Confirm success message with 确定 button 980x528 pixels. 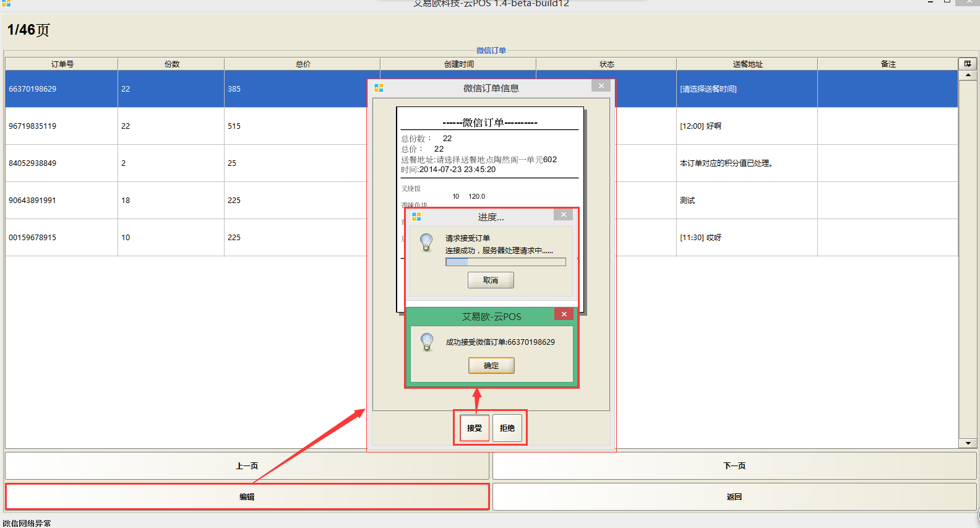[491, 366]
